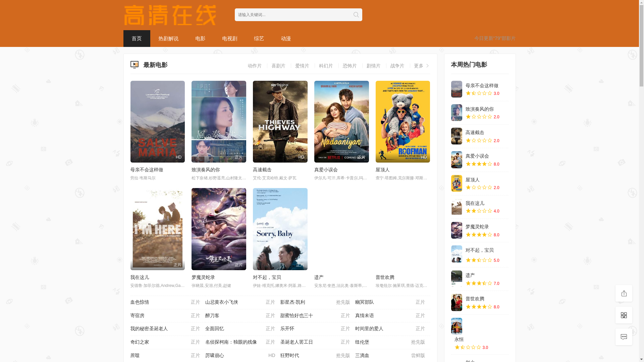The image size is (644, 362).
Task: Filter by 恐怖片 category
Action: pos(350,66)
